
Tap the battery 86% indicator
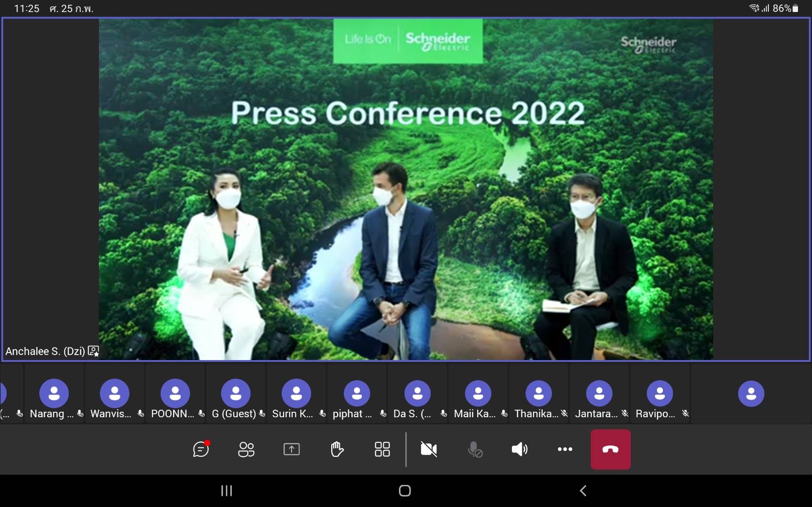785,8
